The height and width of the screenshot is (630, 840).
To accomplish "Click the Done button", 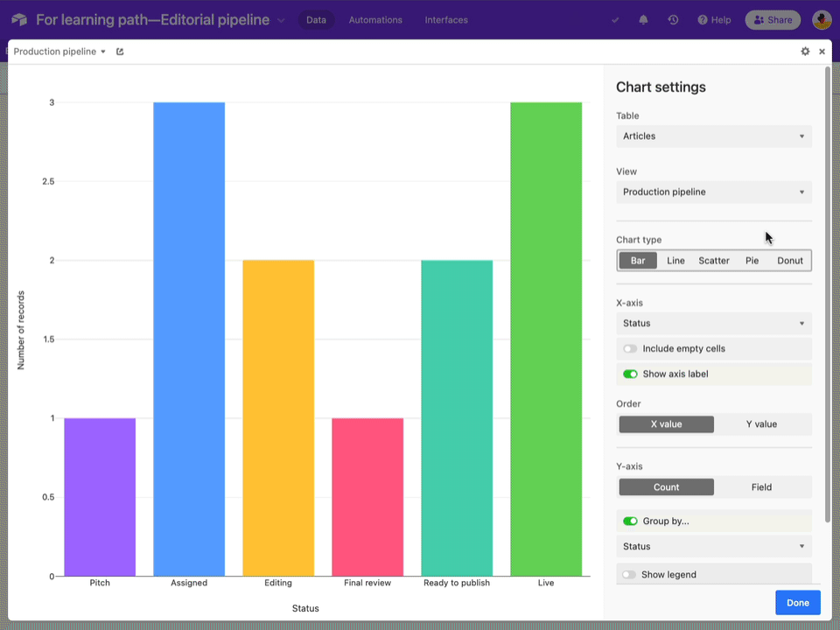I will 797,602.
